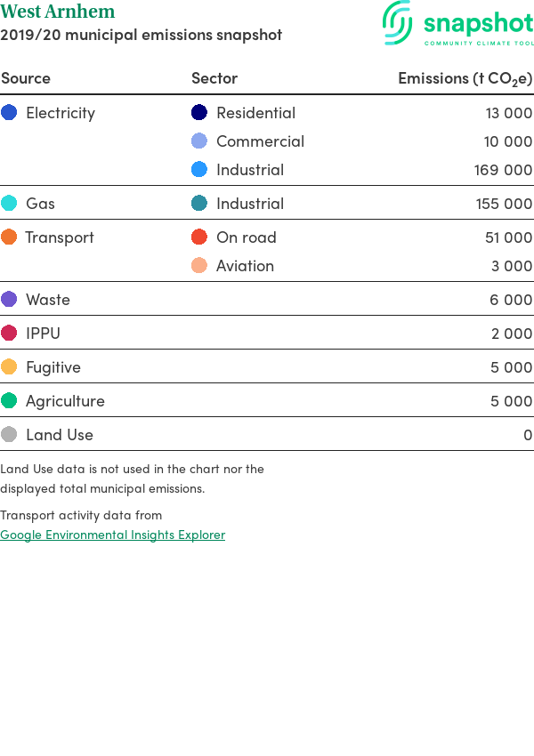Click the blue Electricity source color dot
This screenshot has width=534, height=756.
pos(9,112)
